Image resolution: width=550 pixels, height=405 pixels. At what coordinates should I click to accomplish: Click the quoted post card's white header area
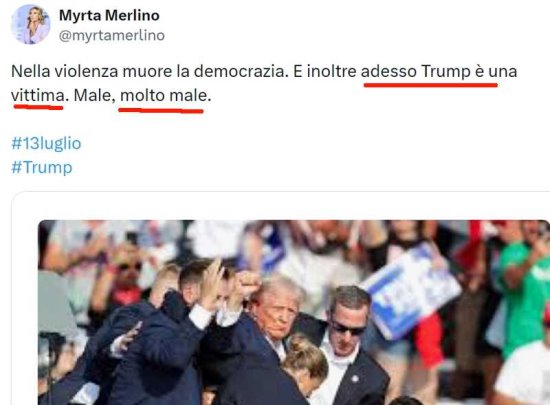coord(281,206)
